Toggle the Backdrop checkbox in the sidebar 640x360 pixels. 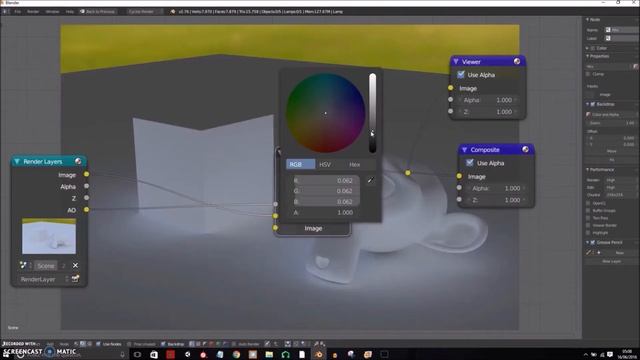593,104
